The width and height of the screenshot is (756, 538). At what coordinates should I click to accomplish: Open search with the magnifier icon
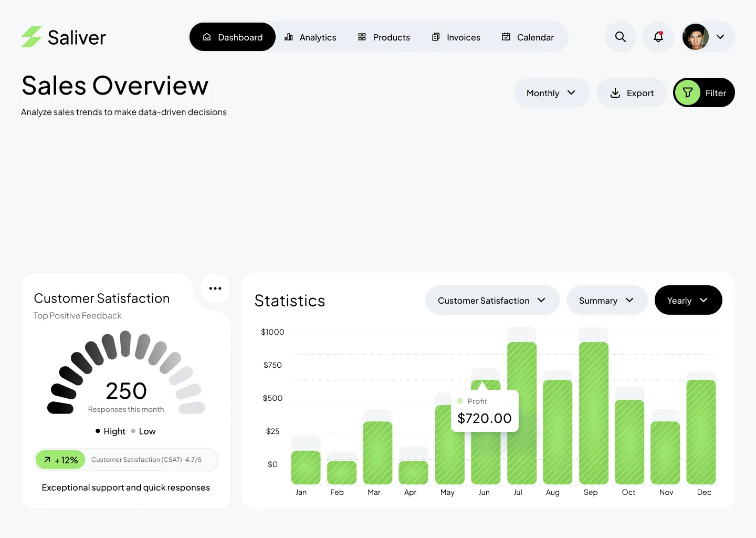coord(620,37)
